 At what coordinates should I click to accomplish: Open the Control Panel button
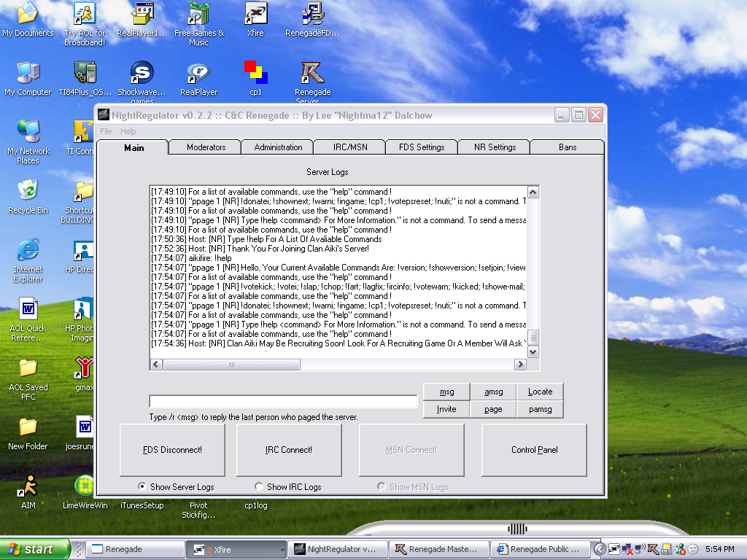pyautogui.click(x=534, y=450)
